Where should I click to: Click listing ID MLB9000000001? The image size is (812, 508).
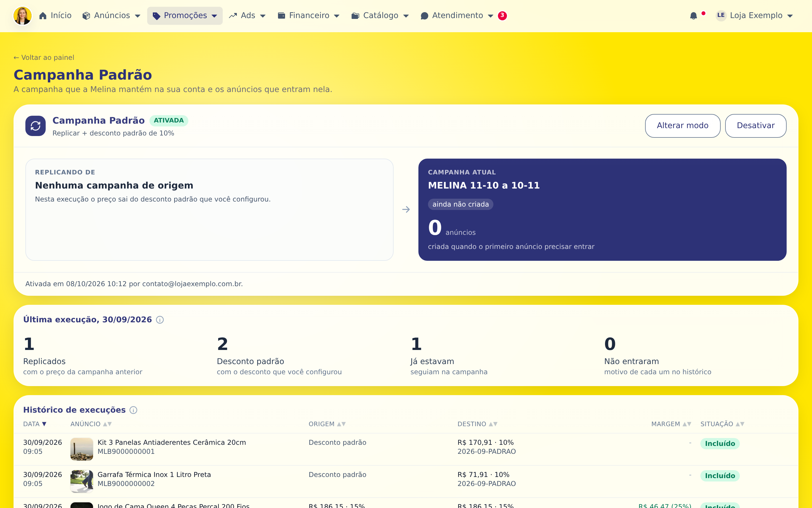tap(126, 452)
